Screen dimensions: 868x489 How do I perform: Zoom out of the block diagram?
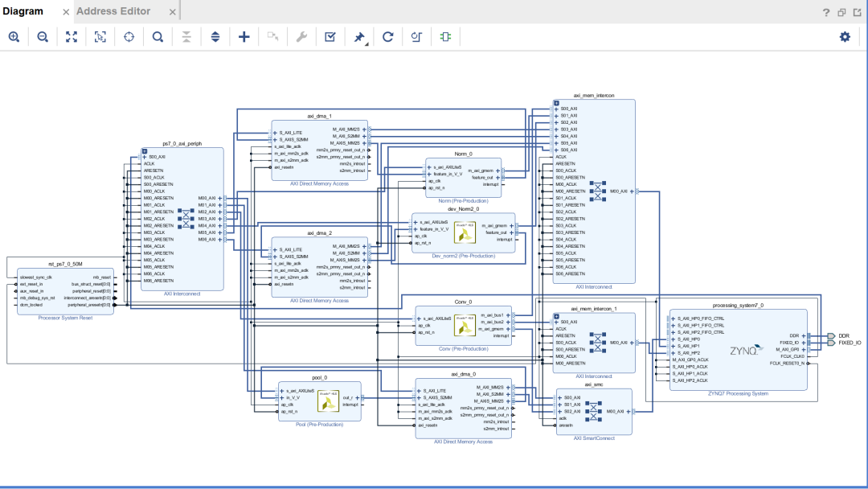(x=43, y=37)
